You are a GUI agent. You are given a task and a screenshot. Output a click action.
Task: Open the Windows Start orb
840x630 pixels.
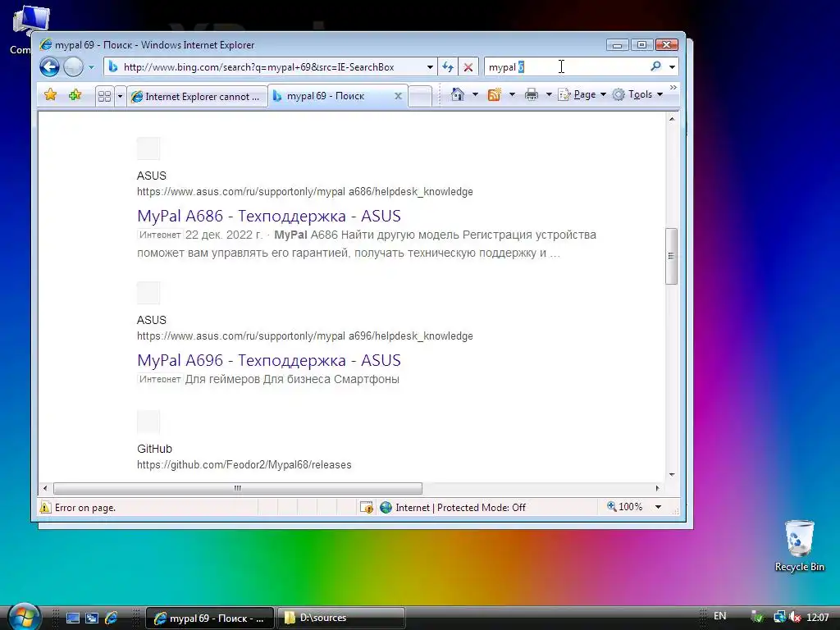(x=24, y=617)
